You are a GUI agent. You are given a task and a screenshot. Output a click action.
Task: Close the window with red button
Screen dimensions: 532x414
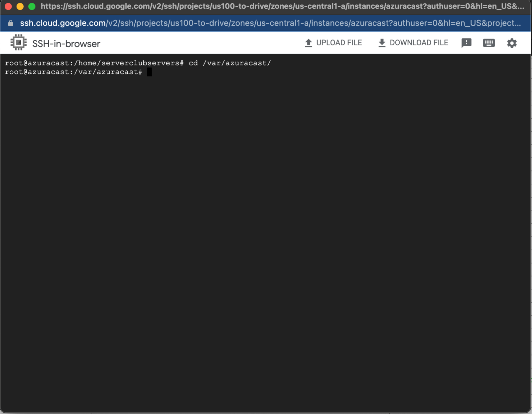point(8,6)
